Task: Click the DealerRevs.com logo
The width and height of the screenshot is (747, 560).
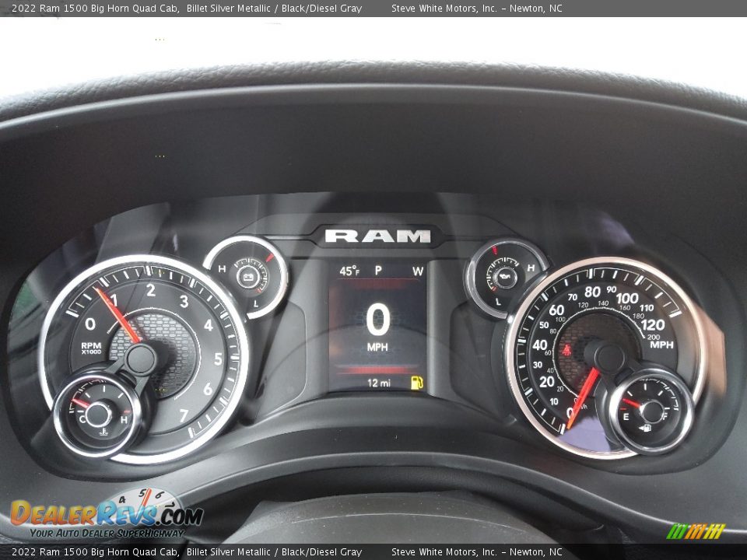Action: (107, 514)
